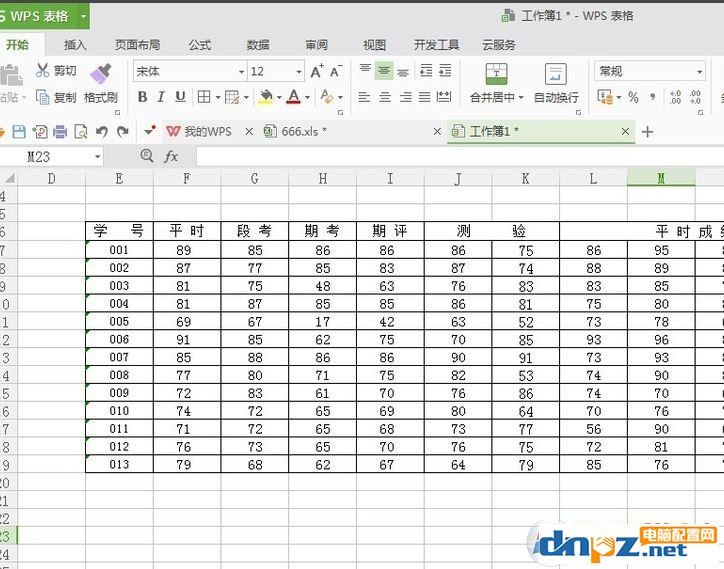Open the font name dropdown
Image resolution: width=724 pixels, height=569 pixels.
coord(241,72)
